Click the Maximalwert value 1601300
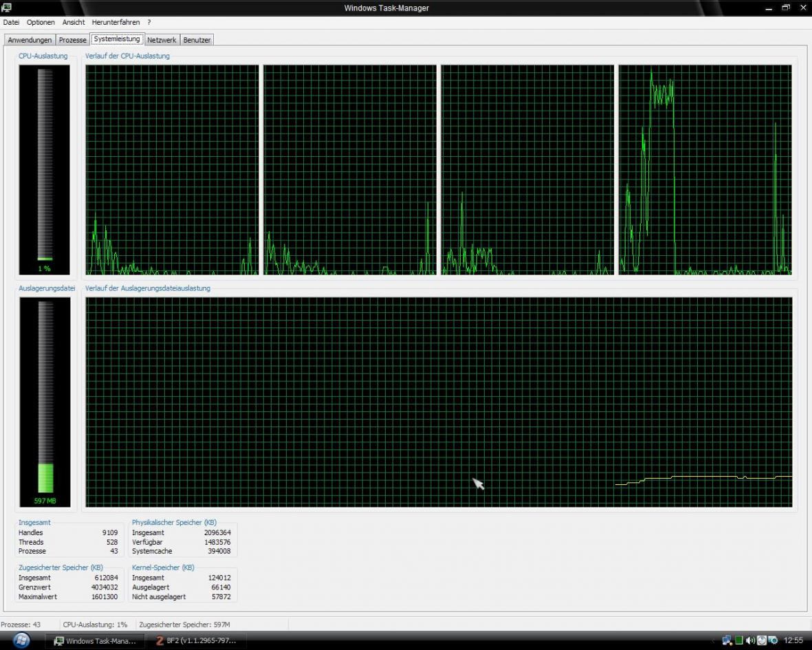This screenshot has height=650, width=812. pyautogui.click(x=105, y=596)
